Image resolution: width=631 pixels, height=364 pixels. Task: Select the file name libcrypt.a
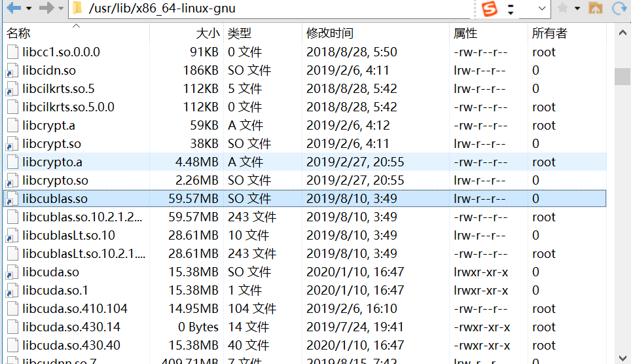click(x=48, y=125)
